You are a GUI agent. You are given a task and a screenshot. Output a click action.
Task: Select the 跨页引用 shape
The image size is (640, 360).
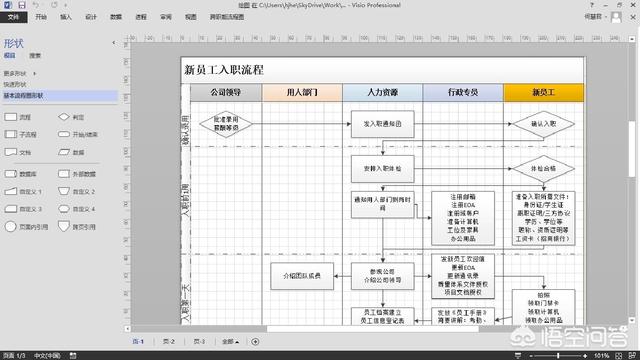(x=77, y=227)
